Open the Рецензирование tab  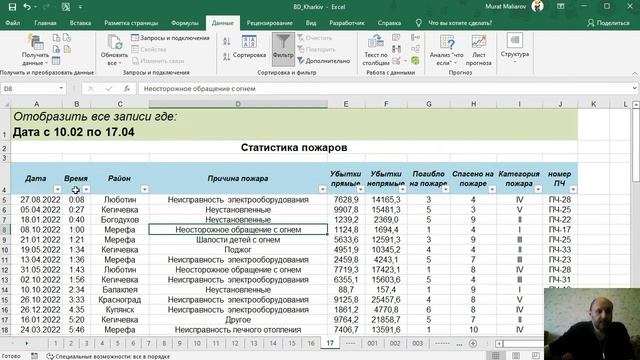269,23
